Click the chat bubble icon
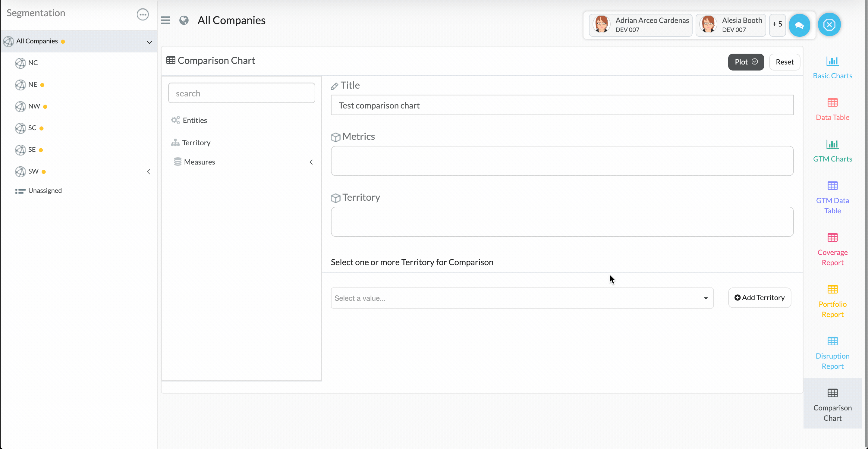This screenshot has width=868, height=449. tap(799, 25)
